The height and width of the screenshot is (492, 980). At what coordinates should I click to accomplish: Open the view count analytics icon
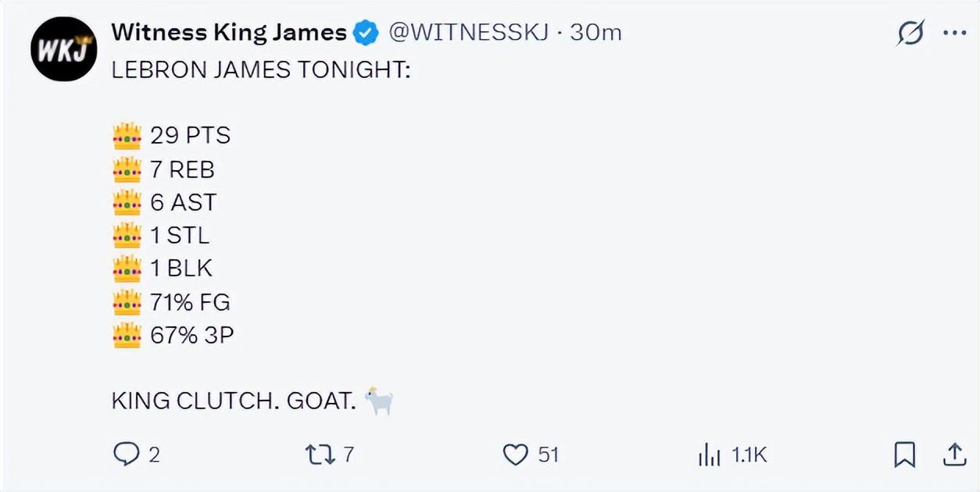[x=709, y=455]
